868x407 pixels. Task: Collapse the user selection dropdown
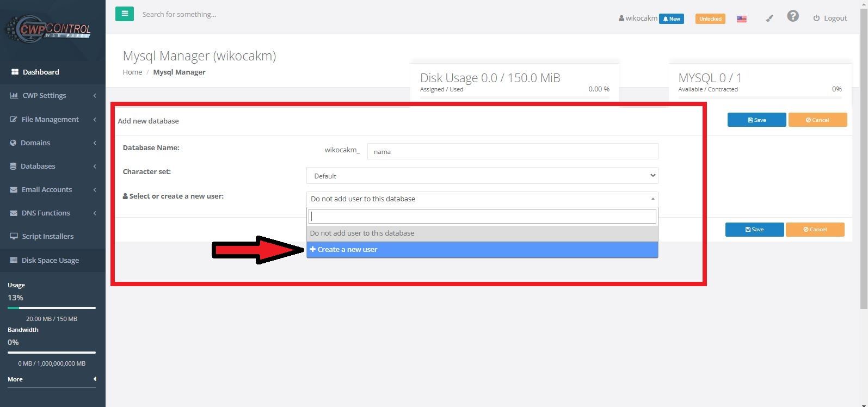[482, 199]
